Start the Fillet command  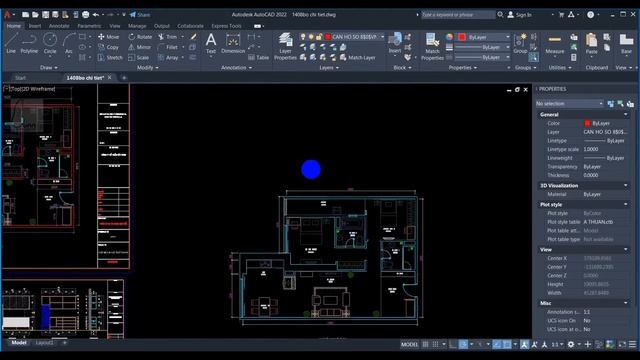[168, 47]
